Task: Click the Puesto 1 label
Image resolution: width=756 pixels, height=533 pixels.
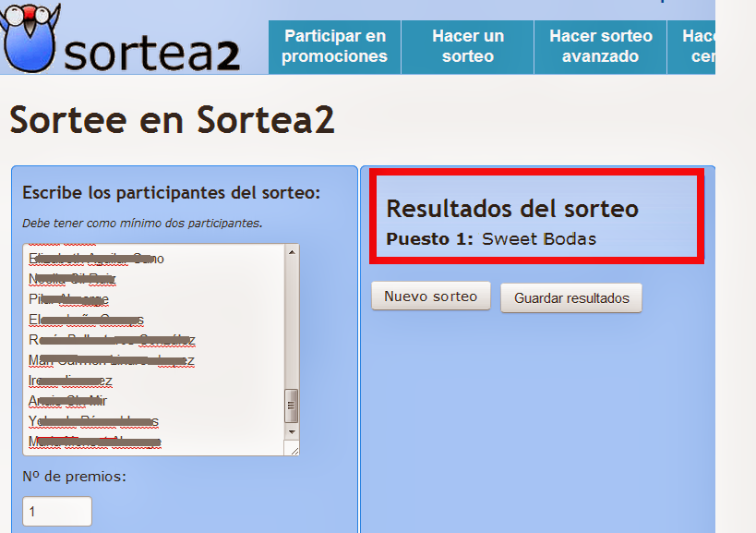Action: 429,238
